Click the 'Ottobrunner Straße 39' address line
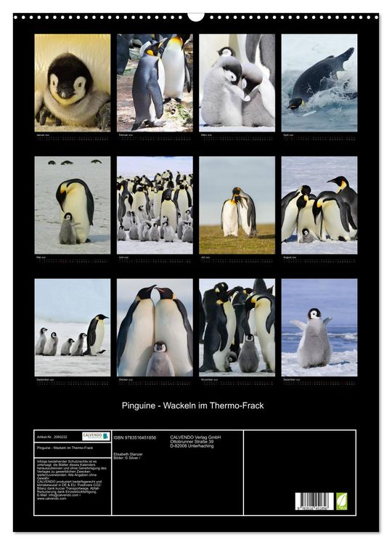The image size is (392, 545). tap(192, 441)
